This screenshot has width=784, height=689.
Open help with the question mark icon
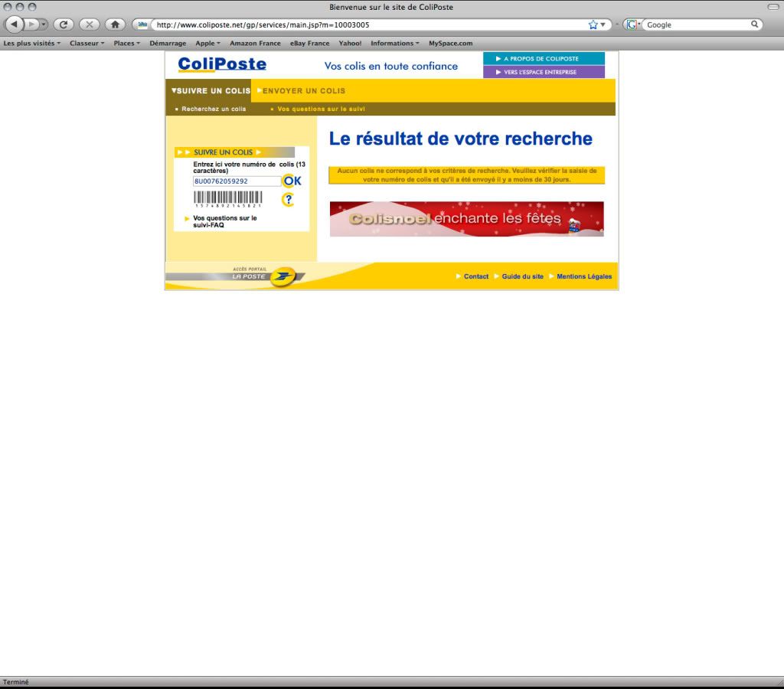pos(288,200)
